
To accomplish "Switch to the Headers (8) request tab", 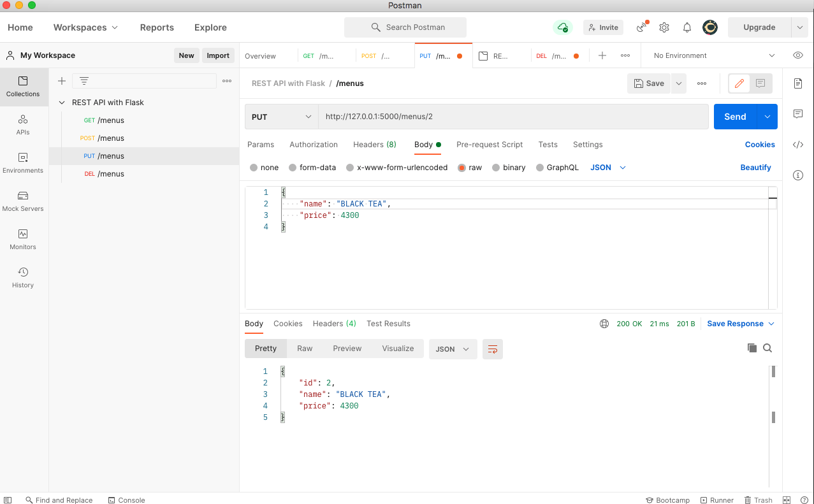I will [x=375, y=145].
